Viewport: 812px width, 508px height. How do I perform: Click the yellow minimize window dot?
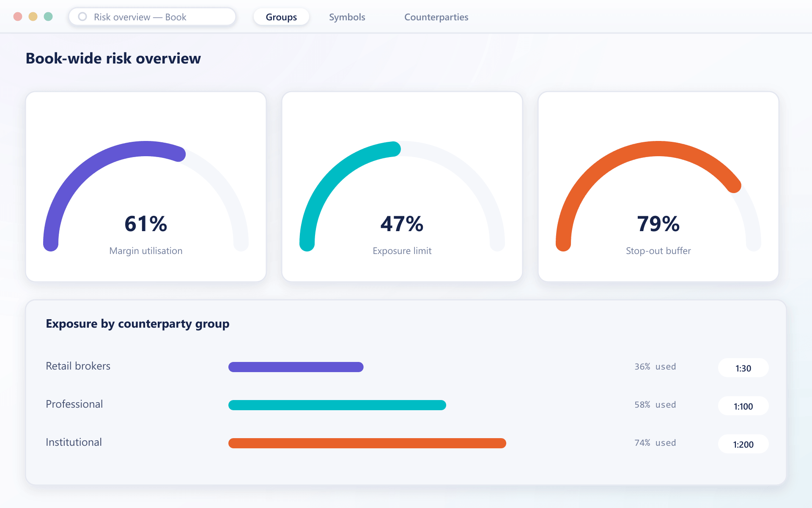point(33,17)
